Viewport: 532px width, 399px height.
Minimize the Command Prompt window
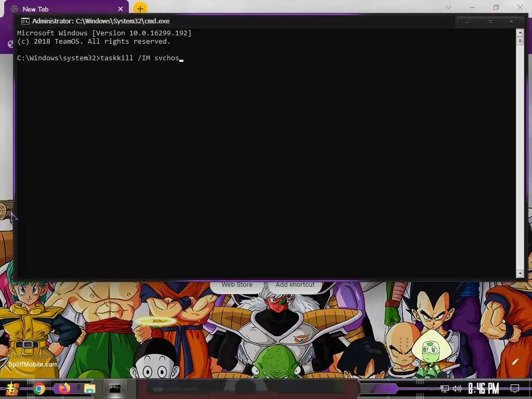pyautogui.click(x=467, y=21)
